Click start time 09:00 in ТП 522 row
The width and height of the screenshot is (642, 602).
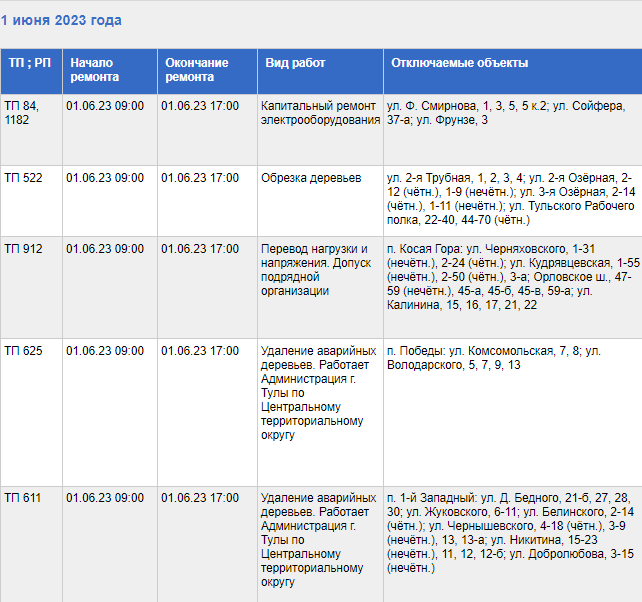[x=105, y=178]
